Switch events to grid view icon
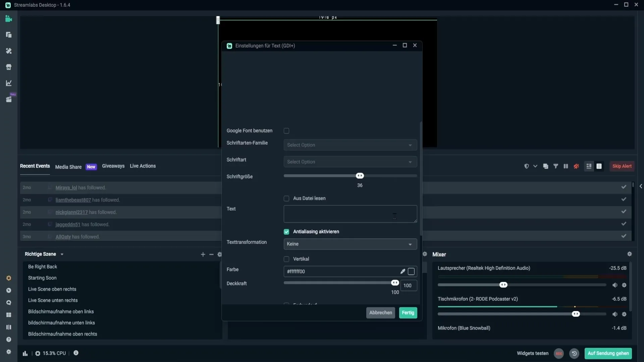 pos(589,166)
